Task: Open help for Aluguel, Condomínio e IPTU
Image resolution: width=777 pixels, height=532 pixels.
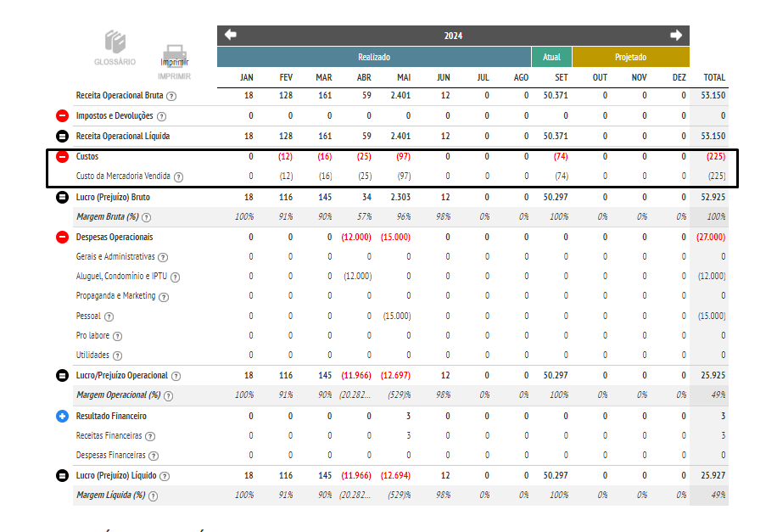Action: (x=175, y=277)
